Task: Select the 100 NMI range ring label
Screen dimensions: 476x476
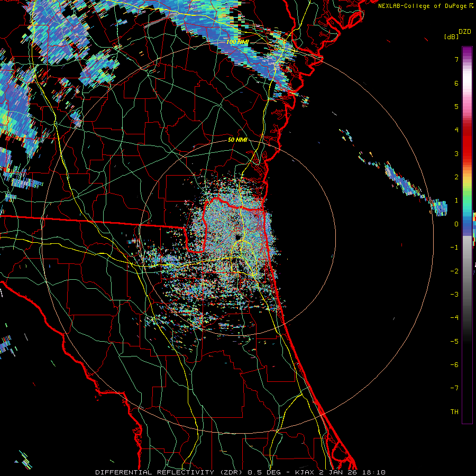Action: click(x=237, y=42)
